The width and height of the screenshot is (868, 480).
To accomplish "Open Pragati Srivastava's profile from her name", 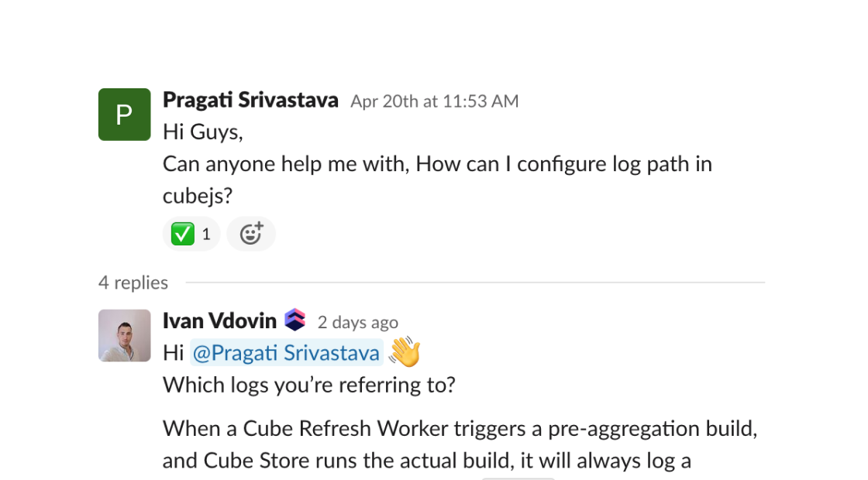I will (x=250, y=99).
